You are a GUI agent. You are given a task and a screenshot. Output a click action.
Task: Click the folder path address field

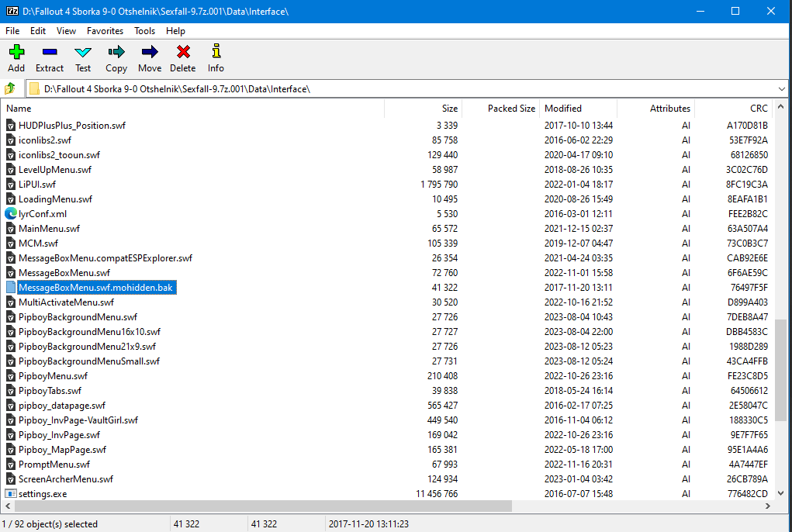(x=388, y=88)
